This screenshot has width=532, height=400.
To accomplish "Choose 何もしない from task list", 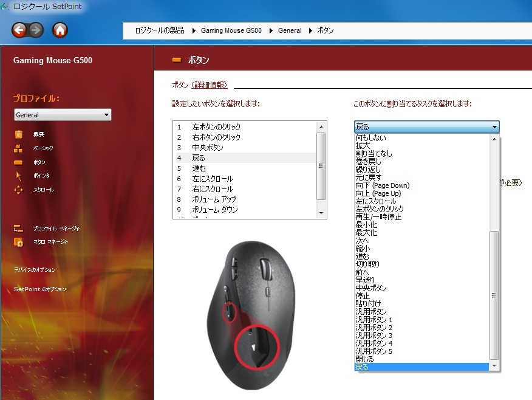I will (421, 138).
